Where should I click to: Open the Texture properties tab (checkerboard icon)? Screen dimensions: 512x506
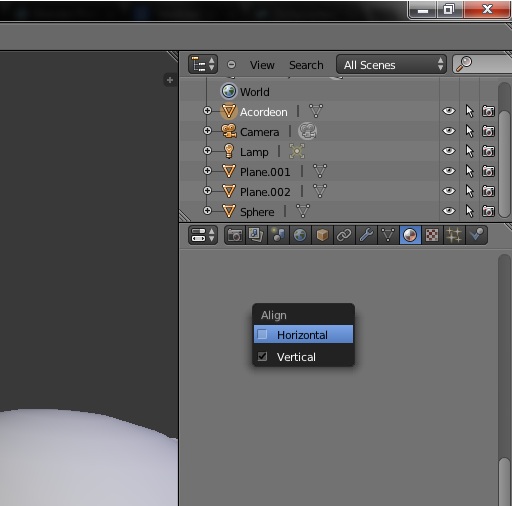(432, 235)
